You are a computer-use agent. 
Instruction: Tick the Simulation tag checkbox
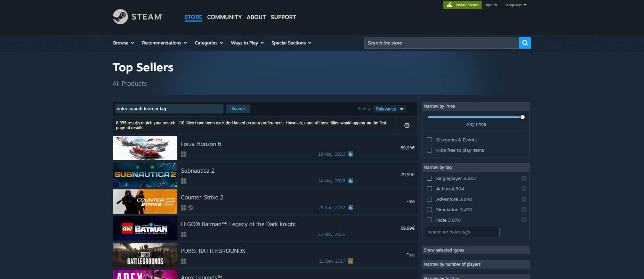(x=429, y=210)
